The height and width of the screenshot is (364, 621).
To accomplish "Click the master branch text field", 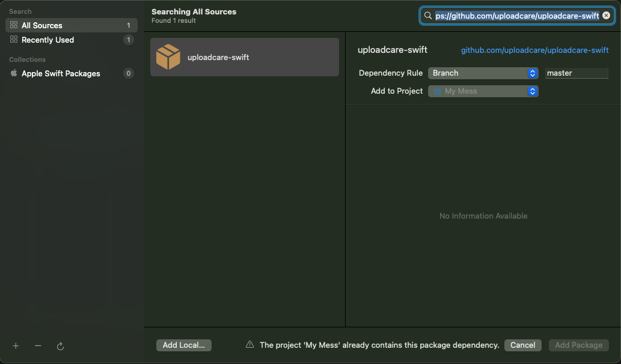I will click(576, 73).
